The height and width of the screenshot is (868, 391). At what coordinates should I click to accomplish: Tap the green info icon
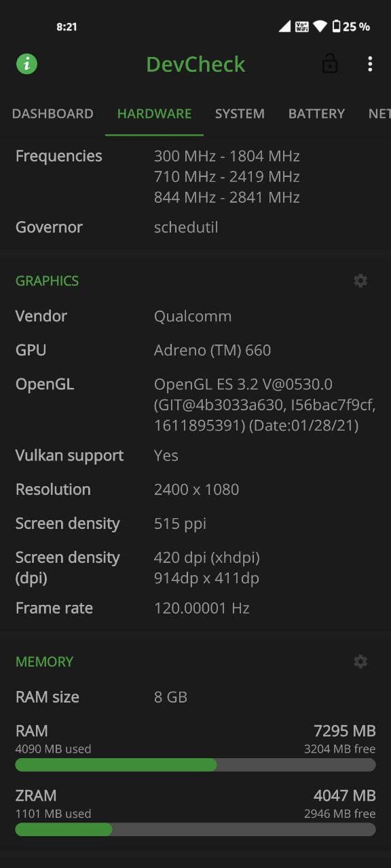point(26,64)
